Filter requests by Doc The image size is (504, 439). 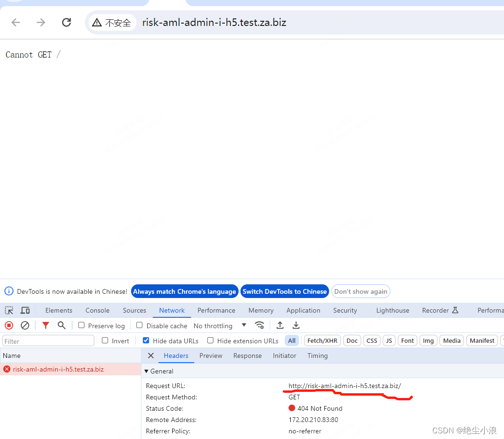pyautogui.click(x=352, y=340)
